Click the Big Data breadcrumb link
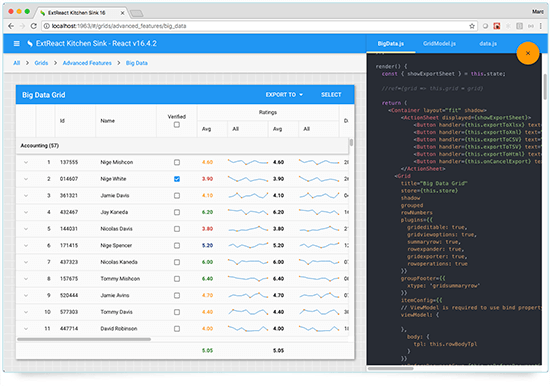Viewport: 550px width, 386px height. coord(137,63)
